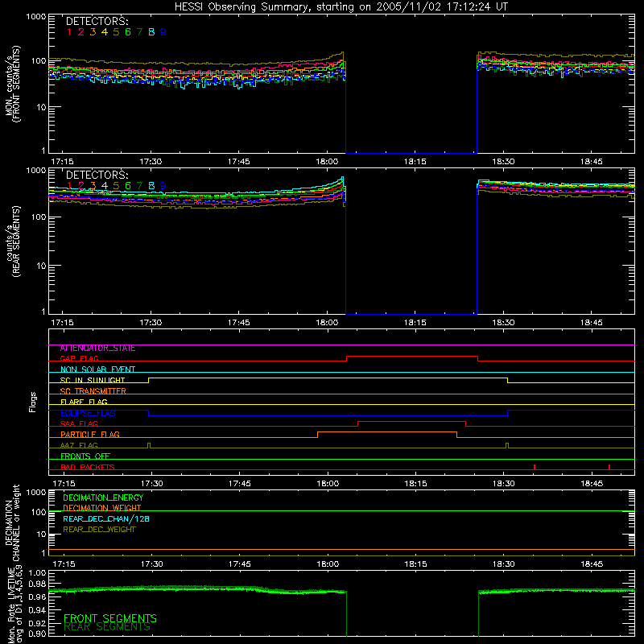Click the NON_SOLAR_EVENT flag label
The height and width of the screenshot is (644, 644).
[x=97, y=369]
